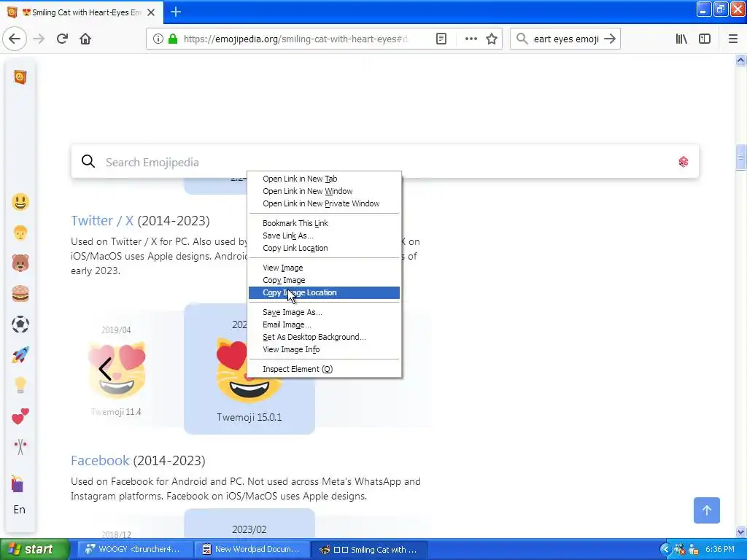Bookmark this page with the star
Screen dimensions: 747x560
click(492, 39)
